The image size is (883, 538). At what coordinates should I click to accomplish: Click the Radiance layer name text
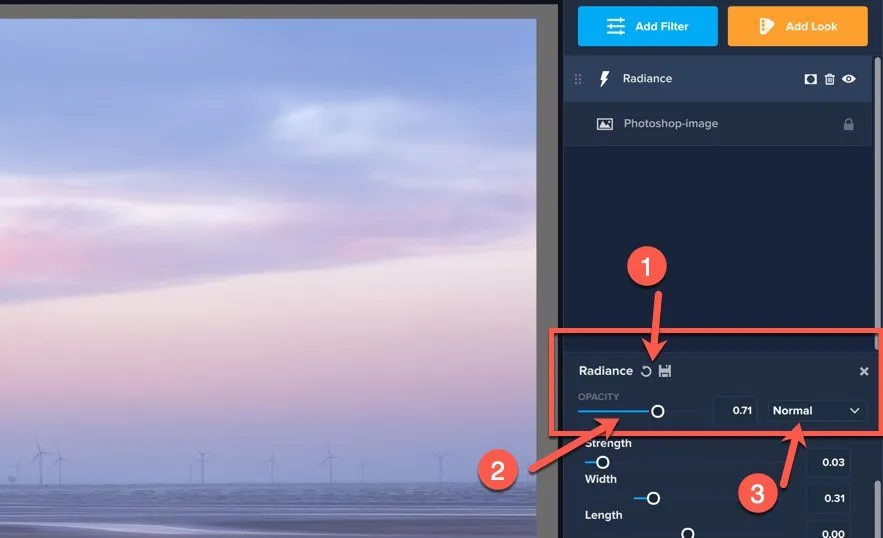(x=647, y=79)
